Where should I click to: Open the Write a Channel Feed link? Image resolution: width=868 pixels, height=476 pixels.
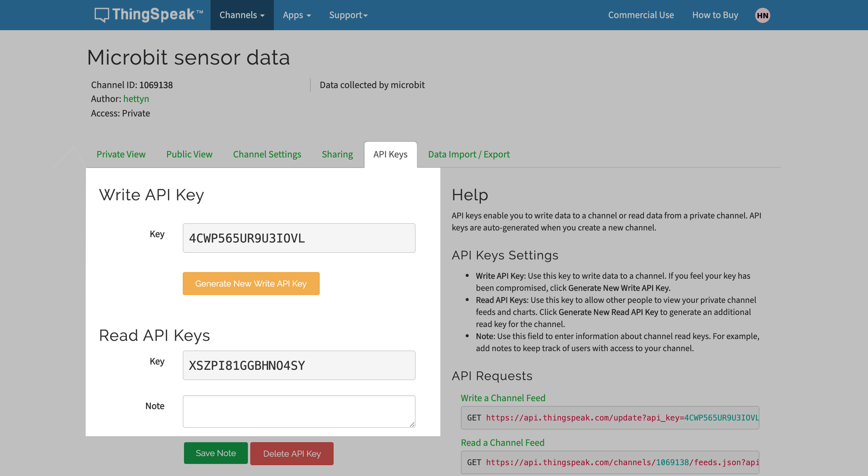pyautogui.click(x=503, y=398)
